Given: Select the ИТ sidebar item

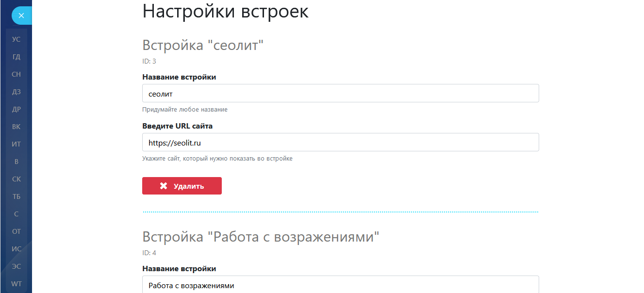Looking at the screenshot, I should click(x=17, y=144).
